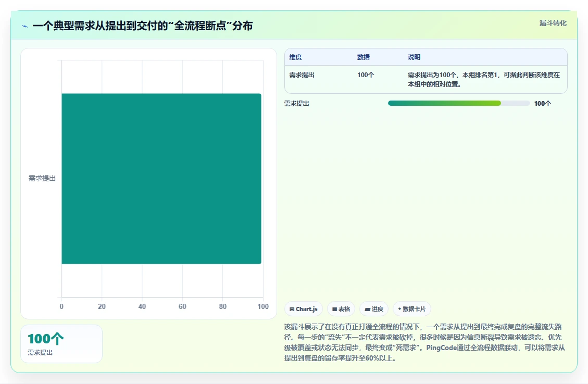Click the x-axis tick label 80
588x384 pixels.
pyautogui.click(x=223, y=306)
